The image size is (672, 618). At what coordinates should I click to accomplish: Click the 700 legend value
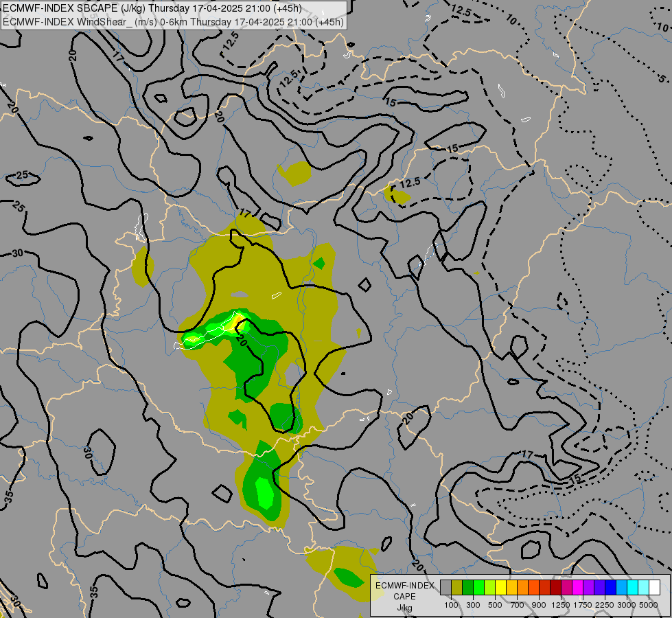tap(518, 605)
